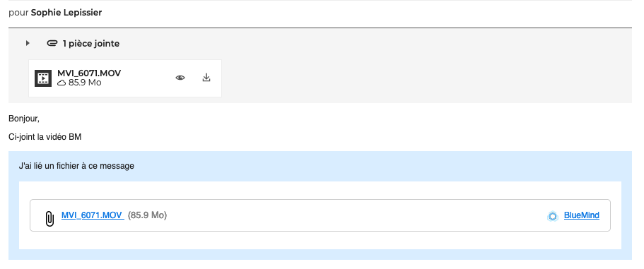Click the 'J'ai lié un fichier à ce message' text

point(76,166)
